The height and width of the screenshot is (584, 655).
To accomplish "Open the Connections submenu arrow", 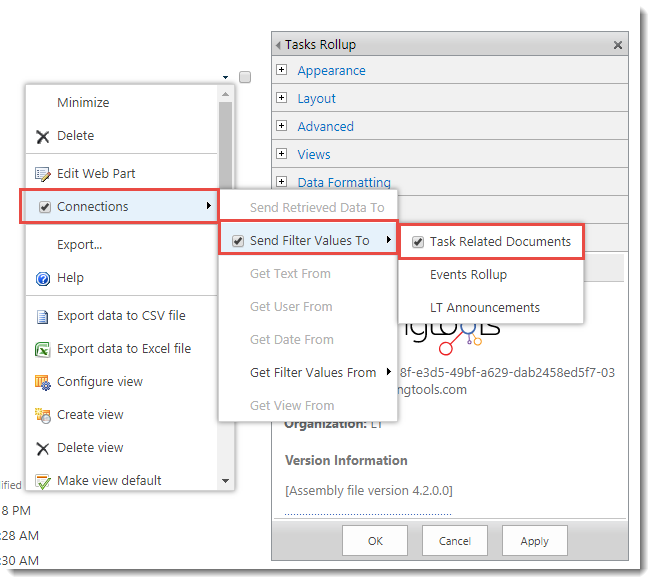I will click(208, 206).
